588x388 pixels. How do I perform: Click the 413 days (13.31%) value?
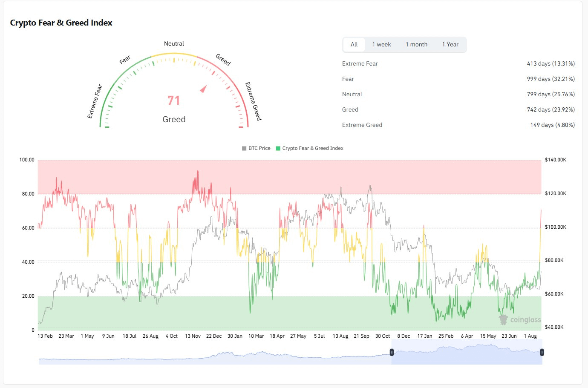(551, 63)
